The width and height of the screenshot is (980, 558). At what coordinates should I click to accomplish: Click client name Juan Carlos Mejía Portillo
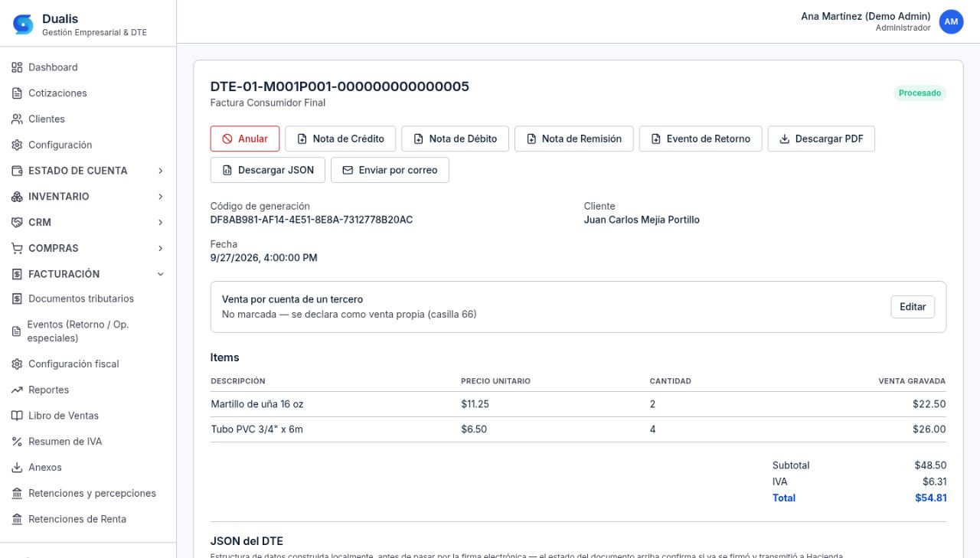(642, 220)
